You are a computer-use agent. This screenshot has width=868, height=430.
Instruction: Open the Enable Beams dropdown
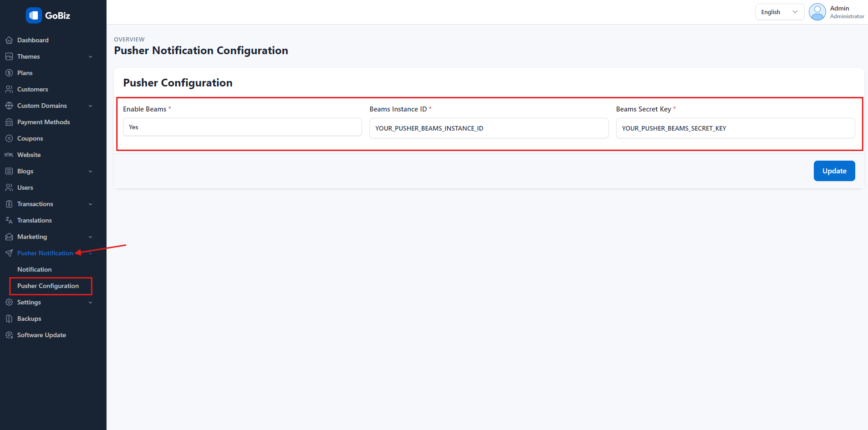click(242, 127)
